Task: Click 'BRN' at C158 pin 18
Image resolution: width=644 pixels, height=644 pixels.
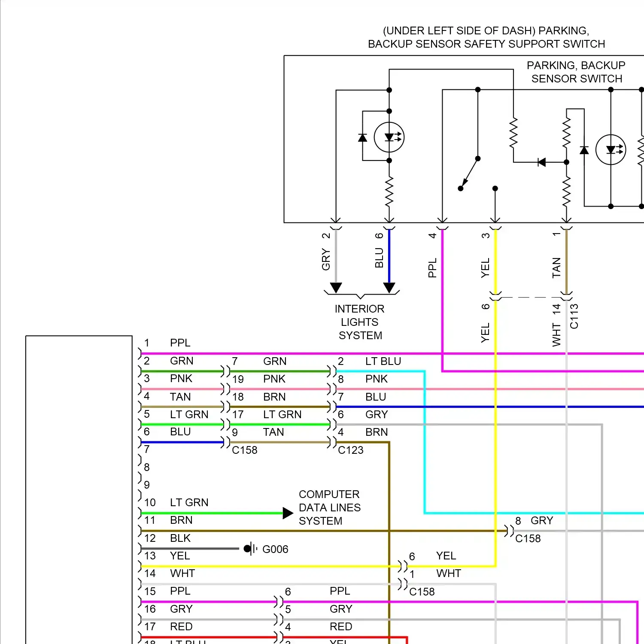Action: (274, 397)
